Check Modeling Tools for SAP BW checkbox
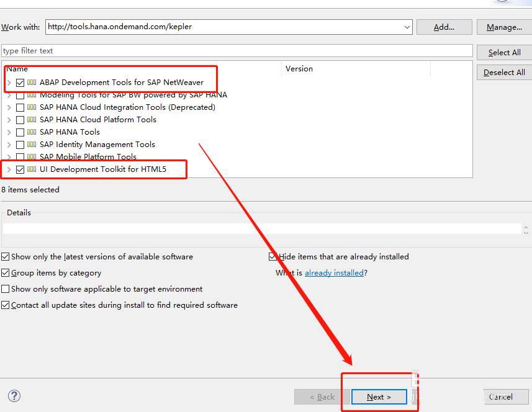This screenshot has height=412, width=532. 20,96
